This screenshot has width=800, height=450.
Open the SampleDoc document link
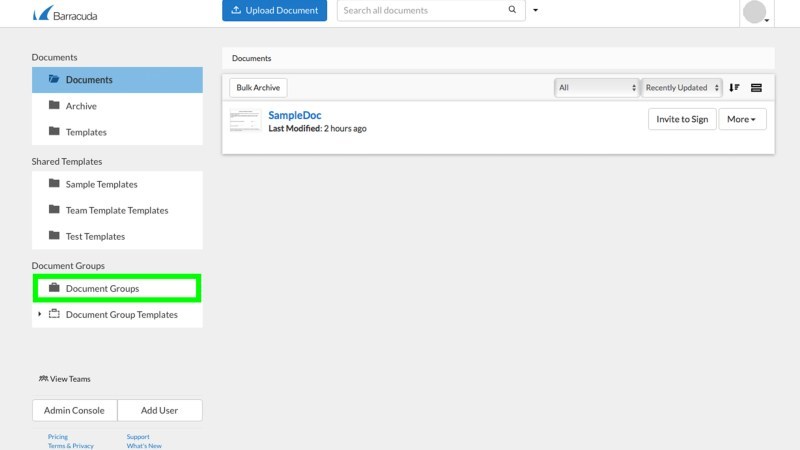[295, 115]
